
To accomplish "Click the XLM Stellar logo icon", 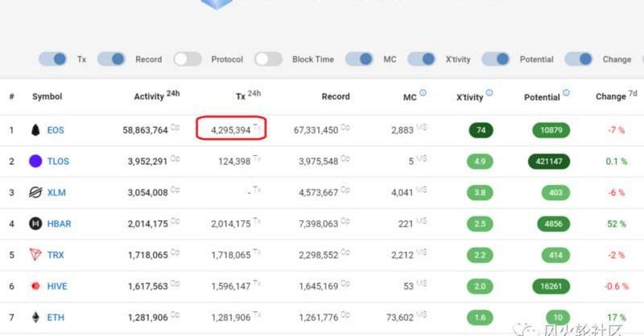I will click(35, 192).
